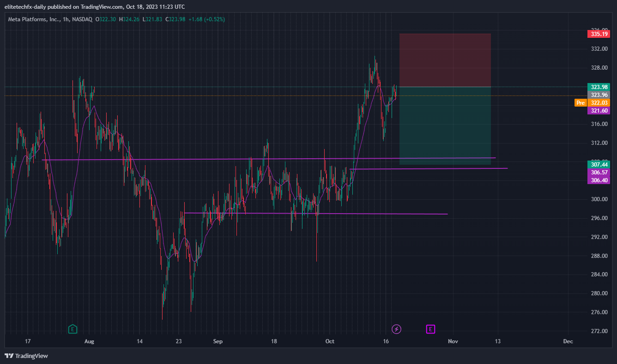
Task: Click the red 335.19 stop price label
Action: (x=599, y=34)
